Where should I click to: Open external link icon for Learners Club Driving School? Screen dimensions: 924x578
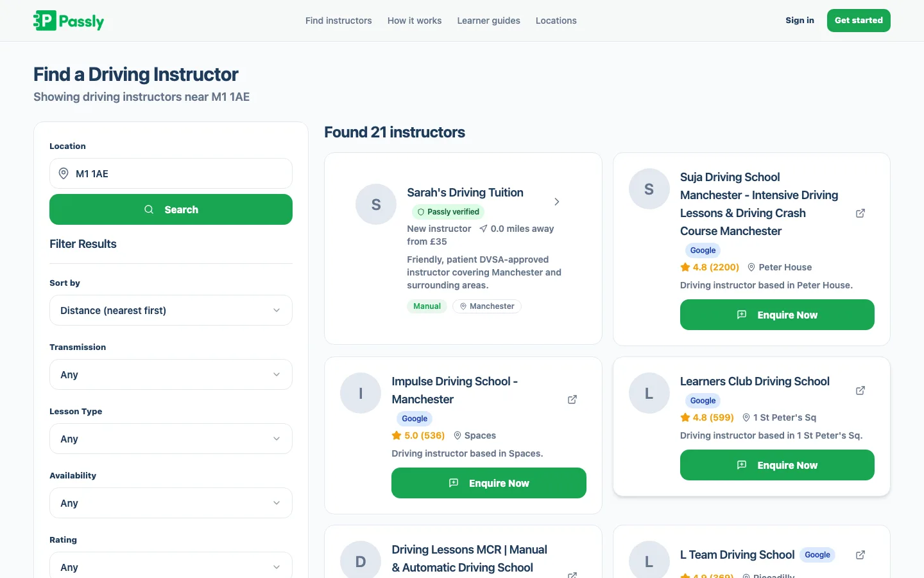[860, 390]
